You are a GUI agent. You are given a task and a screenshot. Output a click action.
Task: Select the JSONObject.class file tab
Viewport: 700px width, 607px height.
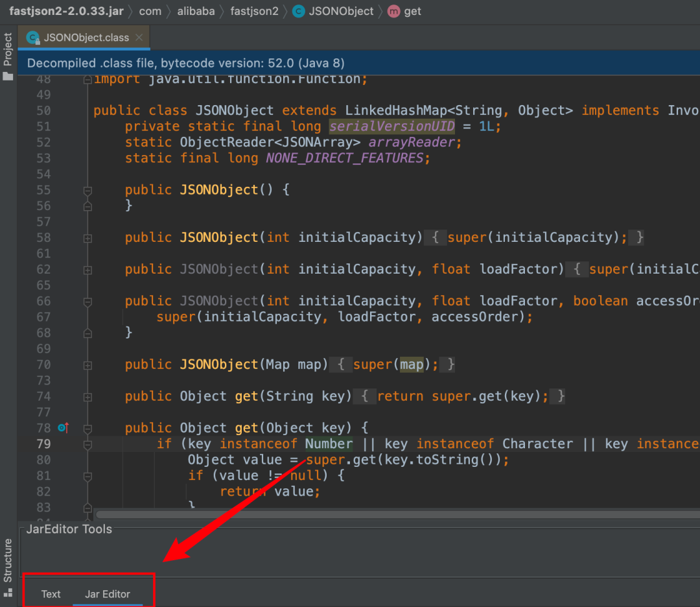point(84,38)
